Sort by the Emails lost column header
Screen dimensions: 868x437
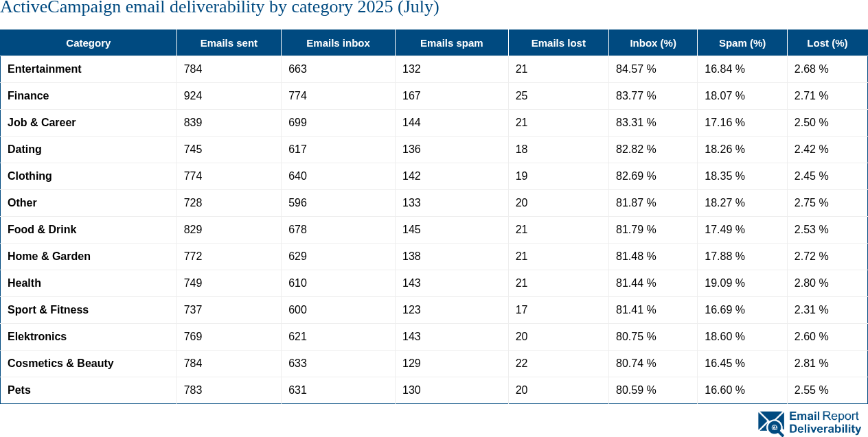pyautogui.click(x=558, y=43)
